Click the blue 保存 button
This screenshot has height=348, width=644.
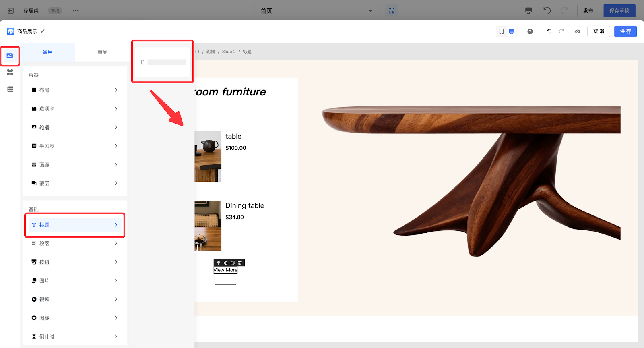pos(625,31)
